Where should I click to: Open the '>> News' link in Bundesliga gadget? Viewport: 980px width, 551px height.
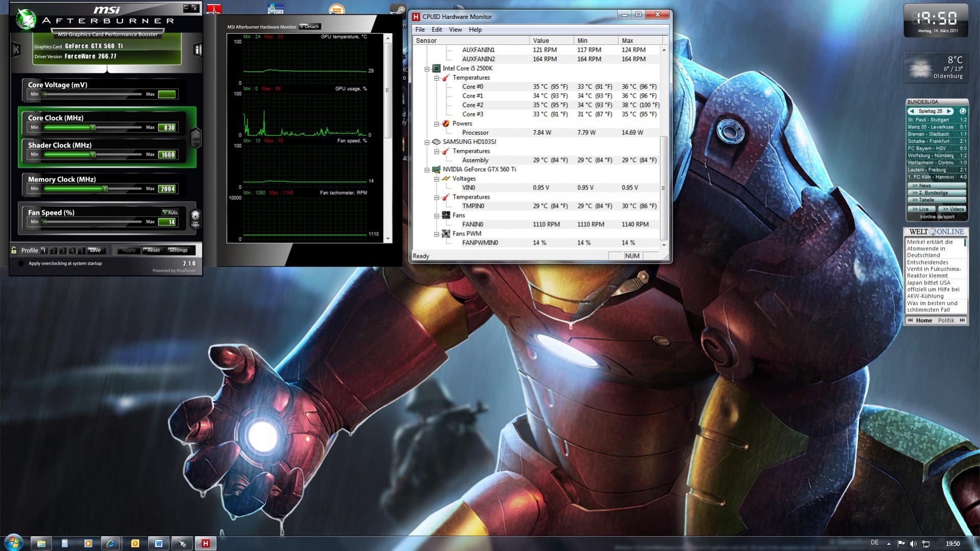[x=937, y=185]
